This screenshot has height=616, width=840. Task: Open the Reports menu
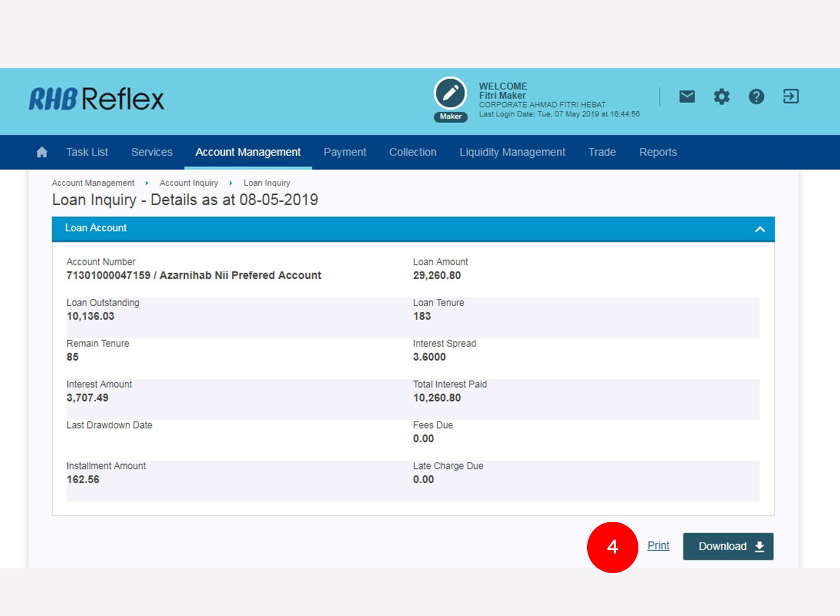click(x=658, y=152)
